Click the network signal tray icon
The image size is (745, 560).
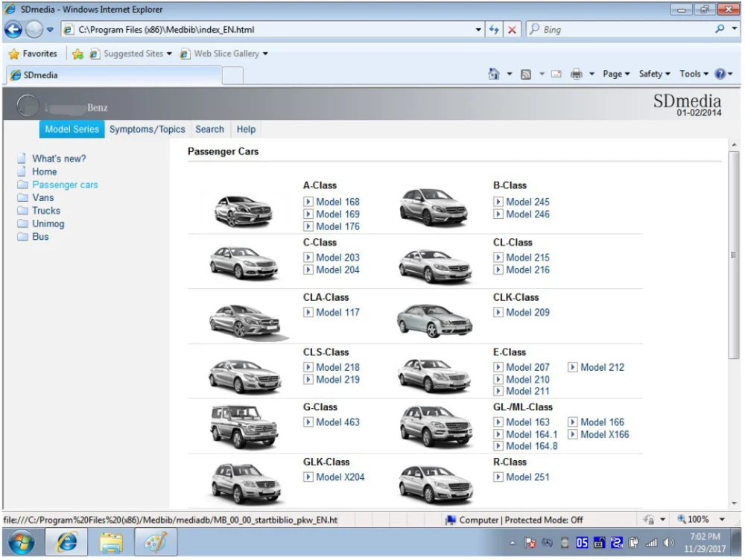651,542
